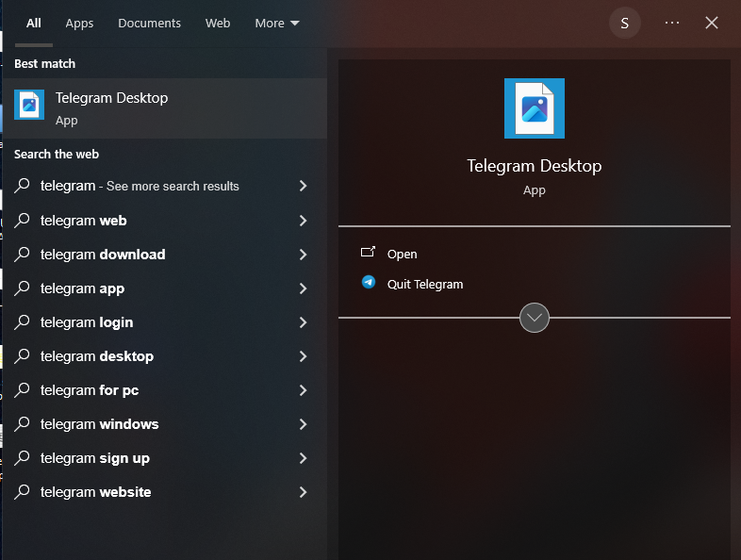Expand arrow for telegram web suggestion

(x=303, y=221)
